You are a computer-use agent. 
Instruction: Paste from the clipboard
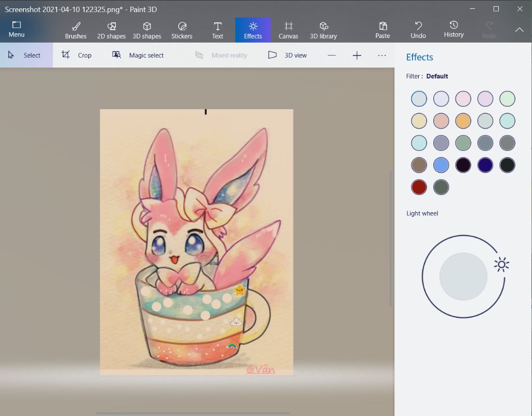[383, 30]
